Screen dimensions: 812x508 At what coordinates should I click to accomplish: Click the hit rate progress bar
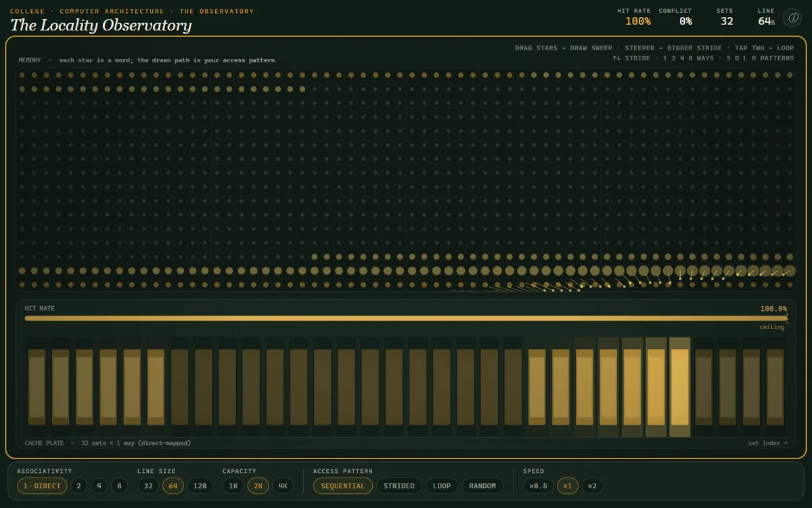click(x=406, y=318)
